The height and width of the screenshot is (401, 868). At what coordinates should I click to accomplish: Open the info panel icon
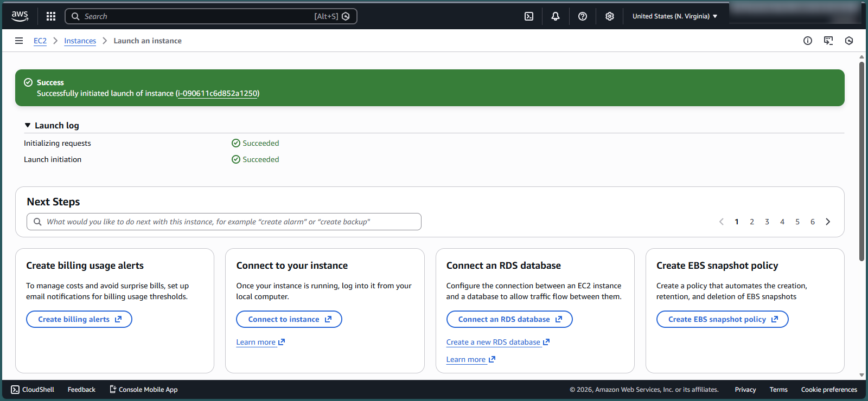808,41
